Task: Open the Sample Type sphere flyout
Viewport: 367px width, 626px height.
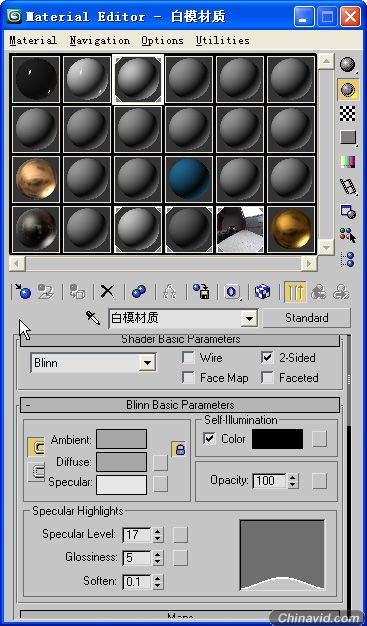Action: coord(347,65)
